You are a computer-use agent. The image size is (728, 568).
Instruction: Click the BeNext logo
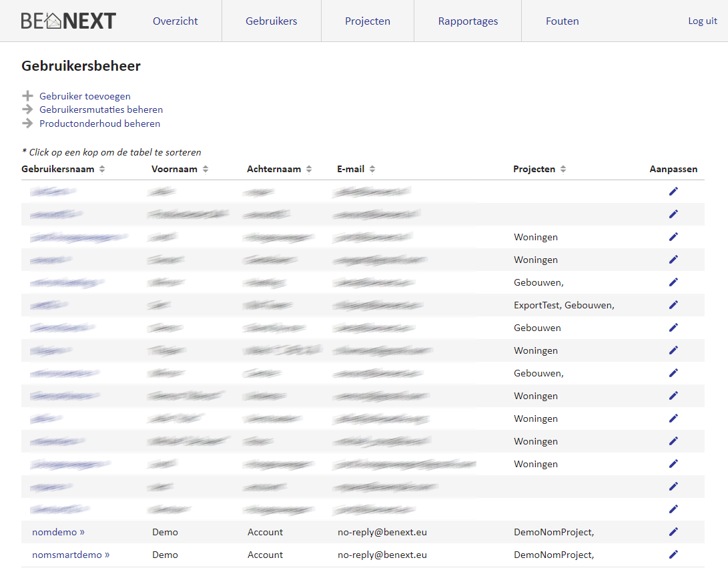[x=68, y=21]
